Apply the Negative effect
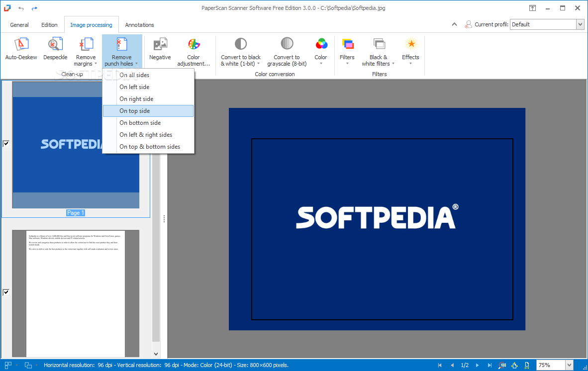The height and width of the screenshot is (371, 588). tap(160, 49)
